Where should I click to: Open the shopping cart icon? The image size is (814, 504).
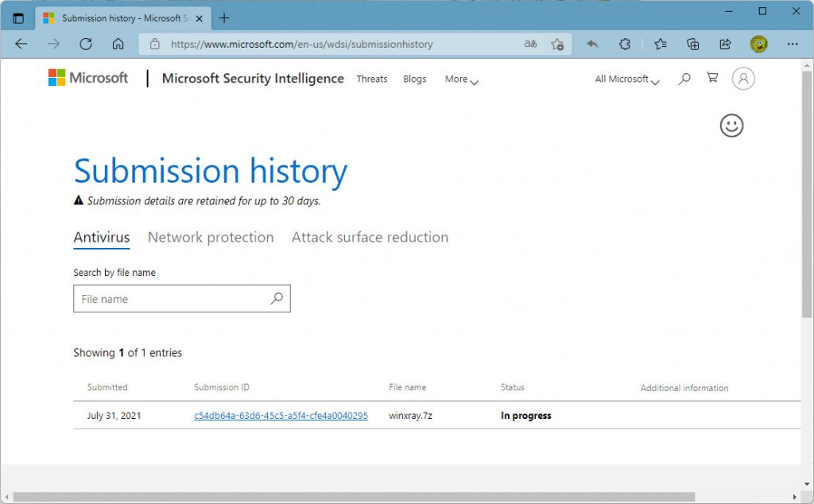(x=712, y=79)
